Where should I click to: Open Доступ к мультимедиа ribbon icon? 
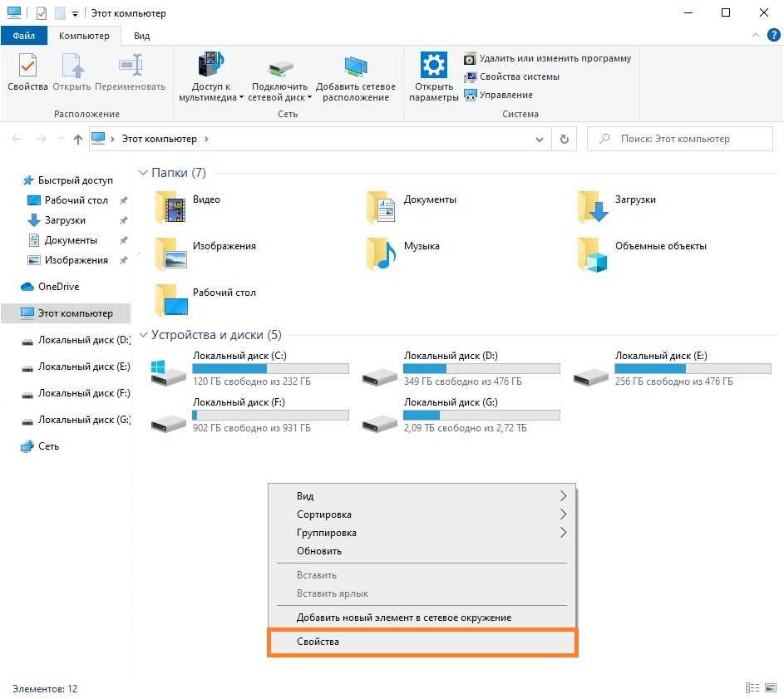tap(211, 66)
